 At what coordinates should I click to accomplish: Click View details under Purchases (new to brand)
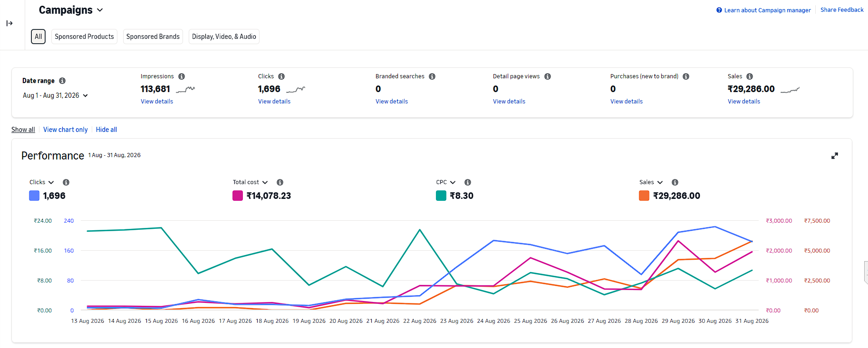pos(627,102)
